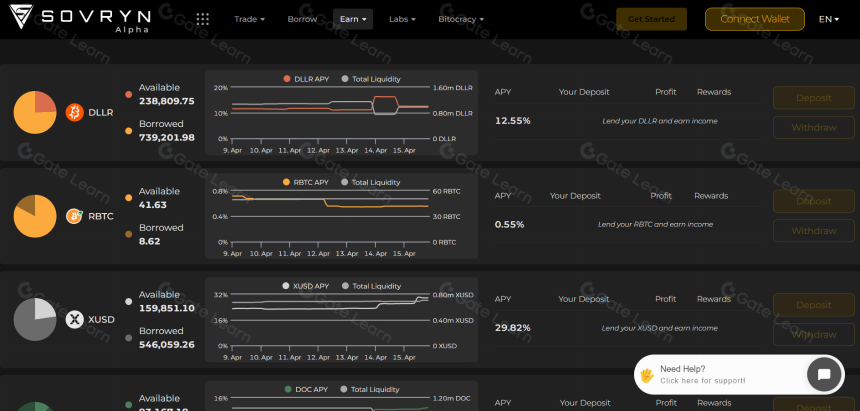This screenshot has height=411, width=860.
Task: Expand the Earn dropdown menu
Action: (353, 19)
